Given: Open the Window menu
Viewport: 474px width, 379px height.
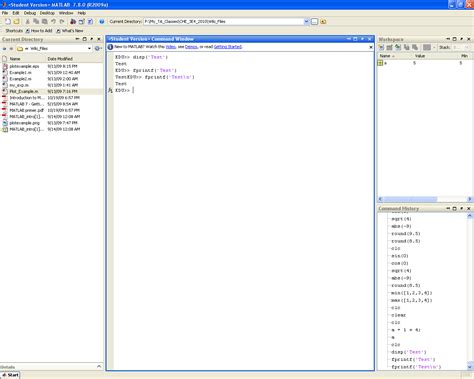Looking at the screenshot, I should click(66, 13).
